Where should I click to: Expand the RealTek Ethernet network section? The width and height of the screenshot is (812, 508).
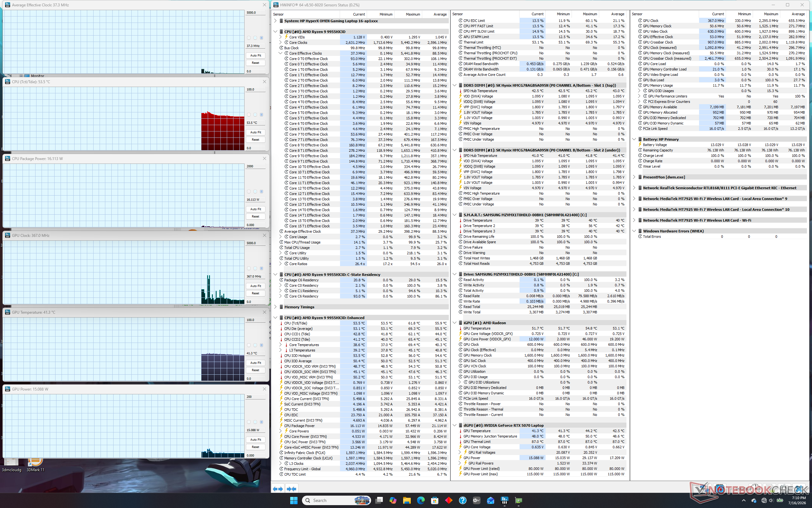[634, 188]
